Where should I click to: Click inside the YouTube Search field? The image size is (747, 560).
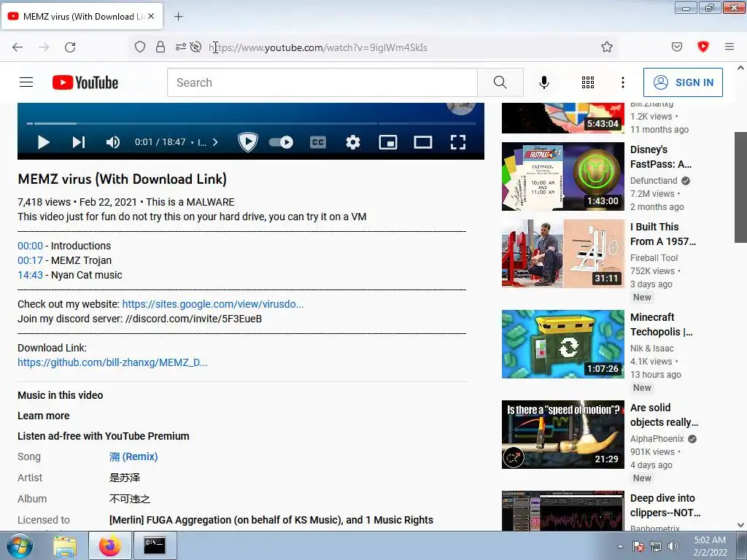322,82
